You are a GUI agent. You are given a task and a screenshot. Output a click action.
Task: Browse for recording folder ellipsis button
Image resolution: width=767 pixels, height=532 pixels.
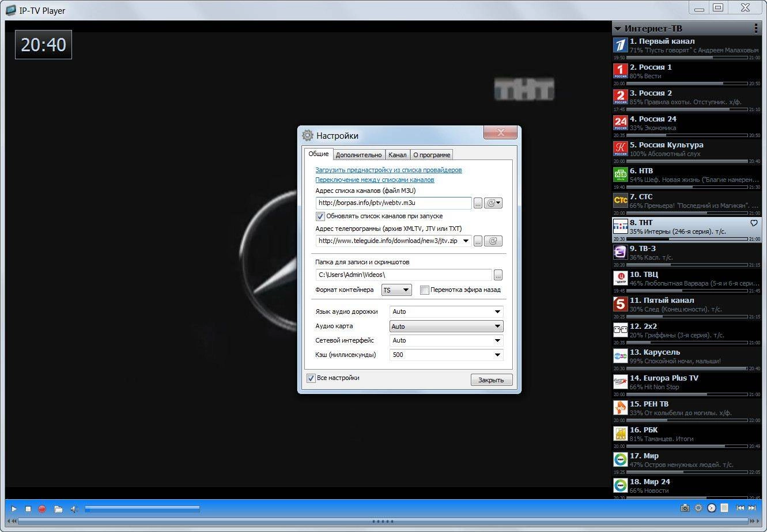pos(498,275)
